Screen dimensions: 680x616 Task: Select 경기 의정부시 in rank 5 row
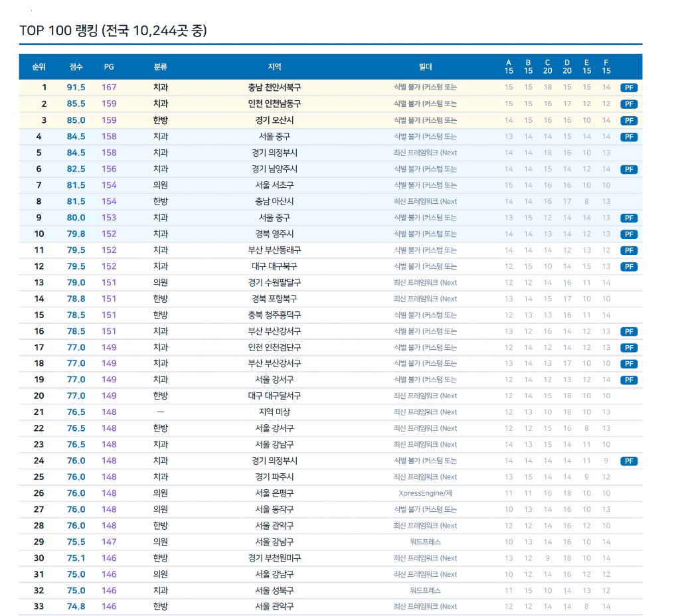pyautogui.click(x=274, y=153)
